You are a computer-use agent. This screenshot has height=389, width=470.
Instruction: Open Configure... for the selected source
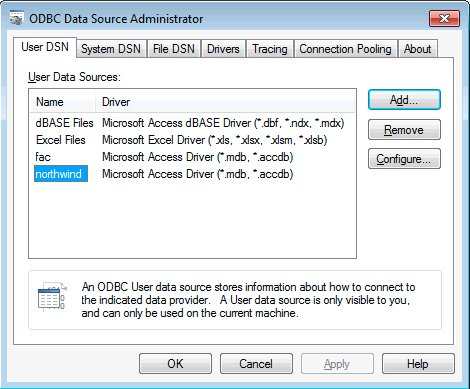click(x=404, y=159)
